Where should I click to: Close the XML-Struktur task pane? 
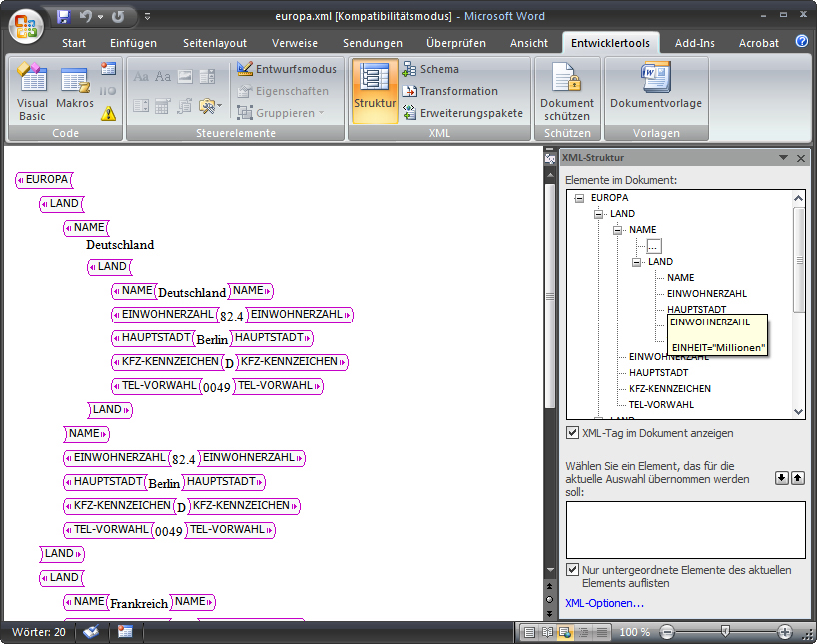(801, 158)
